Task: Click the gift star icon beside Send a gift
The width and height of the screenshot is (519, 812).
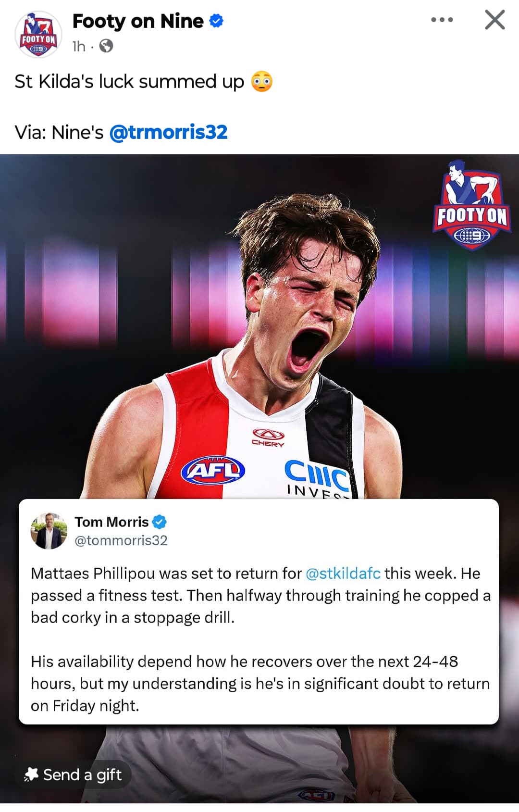Action: (x=31, y=775)
